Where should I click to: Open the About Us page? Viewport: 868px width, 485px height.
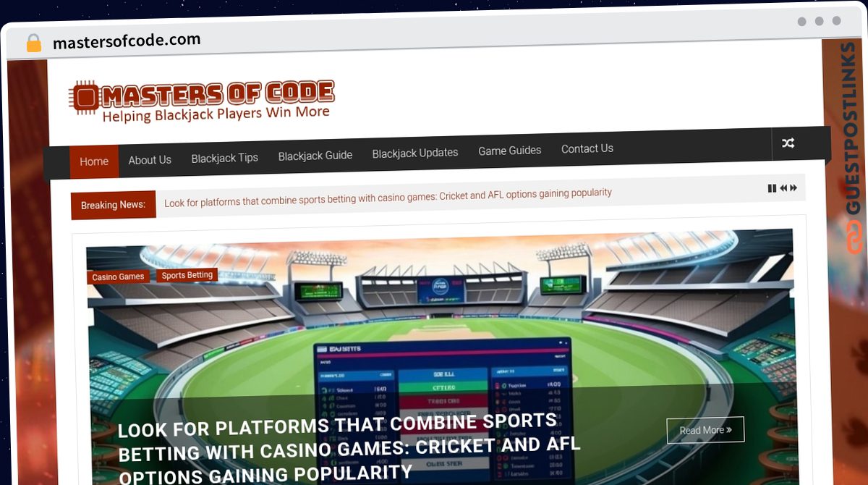point(150,160)
